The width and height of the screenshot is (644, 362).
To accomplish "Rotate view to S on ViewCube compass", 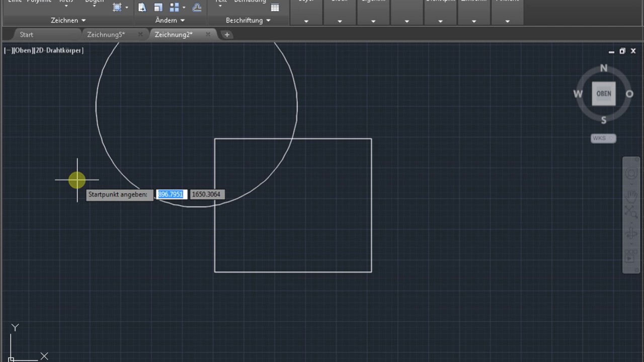I will click(604, 120).
